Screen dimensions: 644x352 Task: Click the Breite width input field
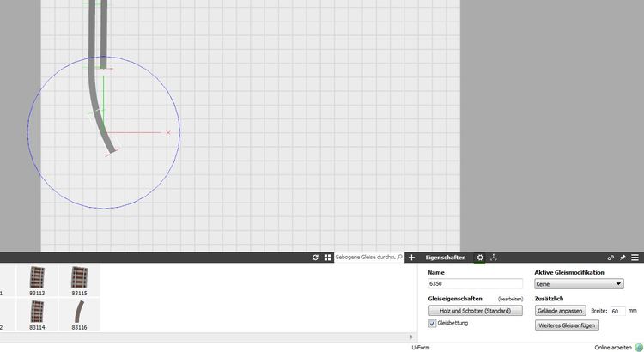click(x=617, y=310)
